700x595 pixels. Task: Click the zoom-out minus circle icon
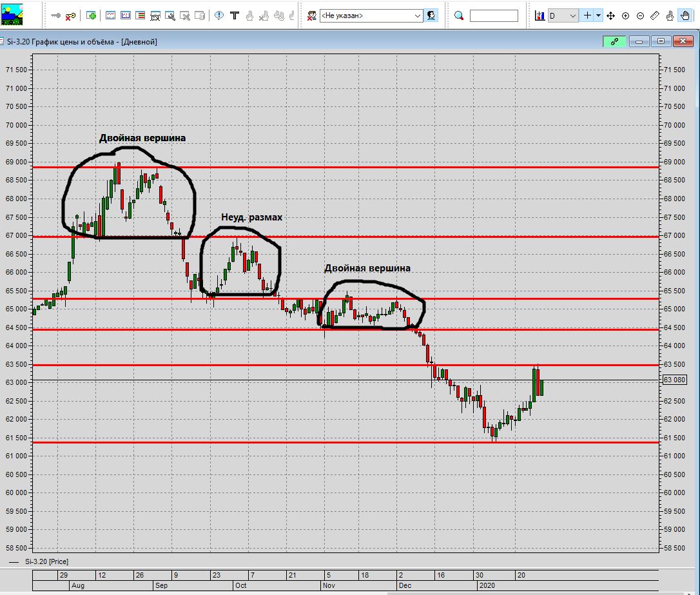click(x=640, y=15)
